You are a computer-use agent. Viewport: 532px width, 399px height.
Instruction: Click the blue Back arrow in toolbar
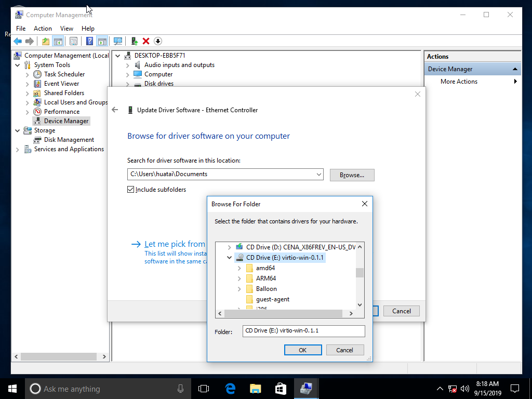[18, 41]
